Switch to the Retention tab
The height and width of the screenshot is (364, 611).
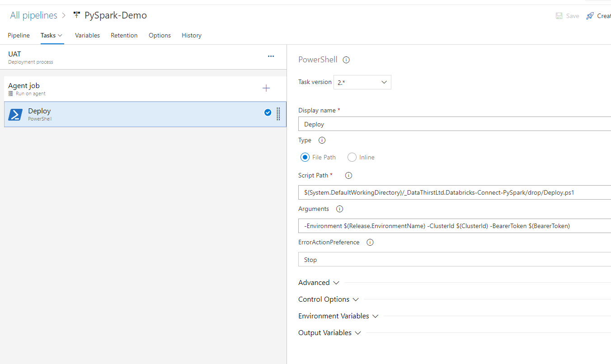[x=124, y=35]
